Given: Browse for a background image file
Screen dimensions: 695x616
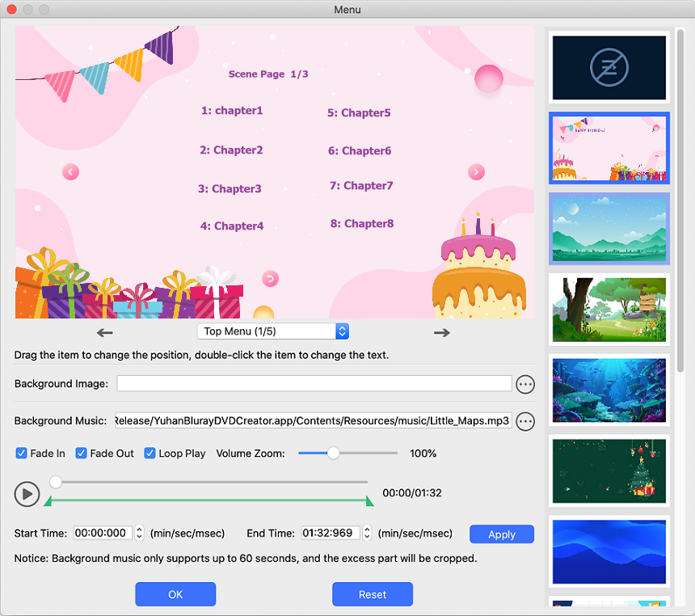Looking at the screenshot, I should click(x=525, y=384).
